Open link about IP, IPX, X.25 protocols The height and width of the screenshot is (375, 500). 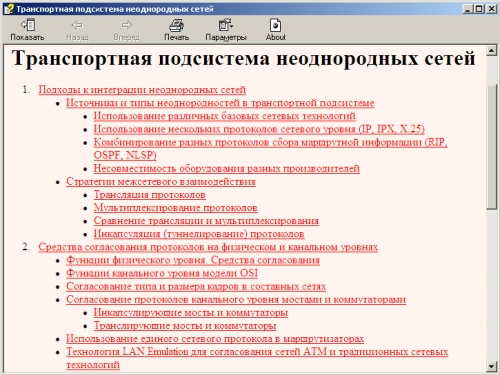click(x=259, y=129)
